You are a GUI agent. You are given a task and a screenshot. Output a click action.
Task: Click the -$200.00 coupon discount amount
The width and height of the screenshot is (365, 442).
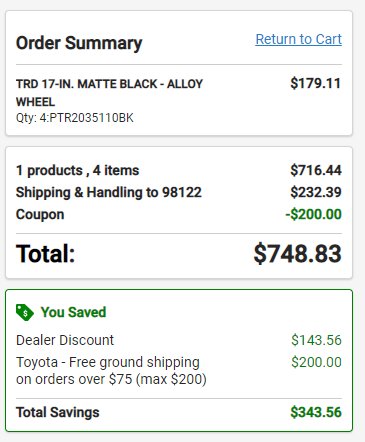[313, 214]
